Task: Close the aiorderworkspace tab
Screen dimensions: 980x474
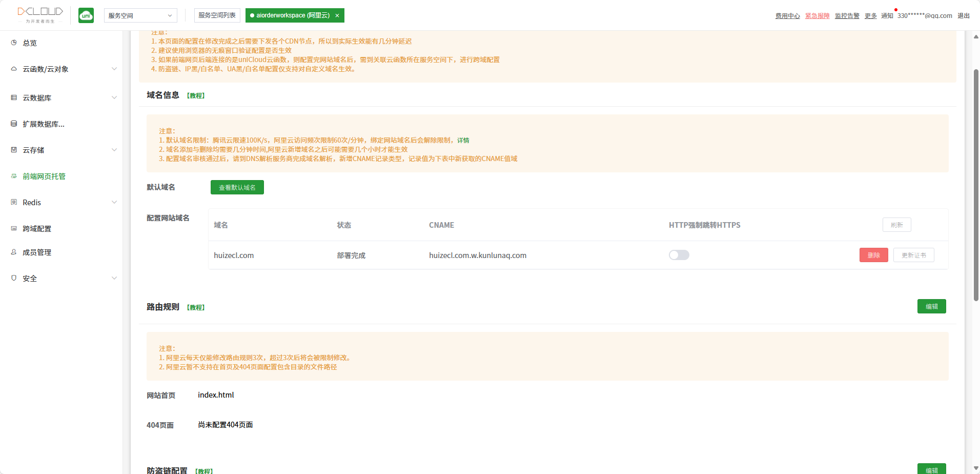Action: tap(337, 15)
